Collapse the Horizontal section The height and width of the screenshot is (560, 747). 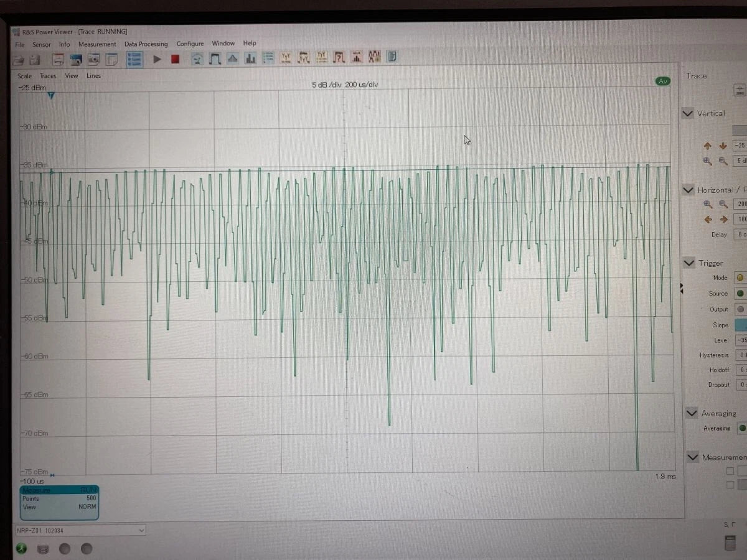coord(688,190)
